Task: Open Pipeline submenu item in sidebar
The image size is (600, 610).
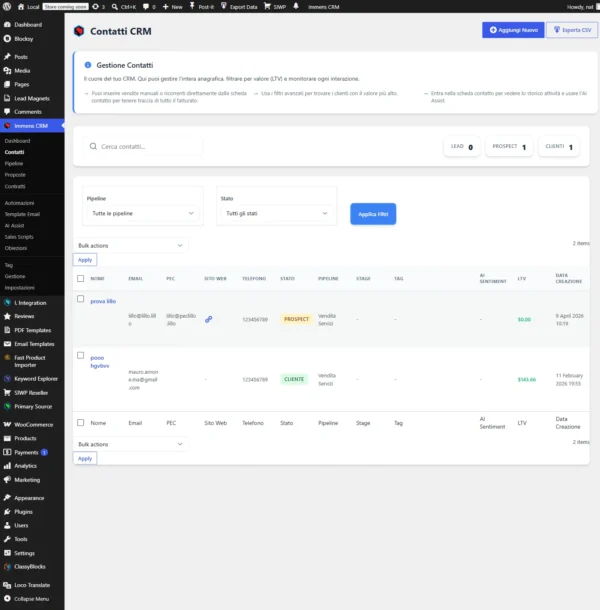Action: [14, 163]
